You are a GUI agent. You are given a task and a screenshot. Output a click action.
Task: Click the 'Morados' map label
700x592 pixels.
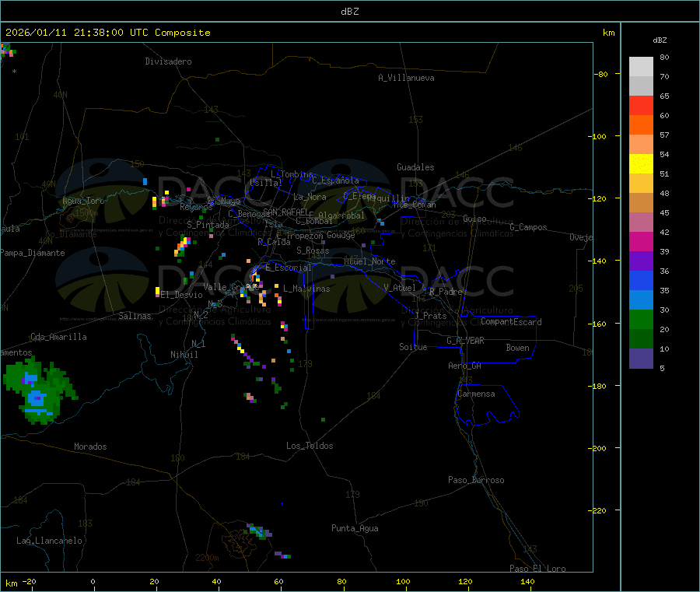[90, 447]
